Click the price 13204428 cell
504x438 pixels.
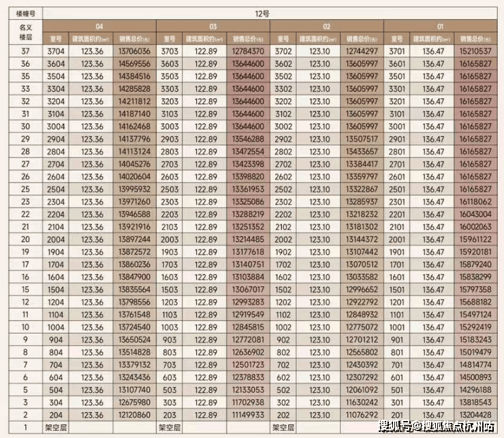(475, 416)
